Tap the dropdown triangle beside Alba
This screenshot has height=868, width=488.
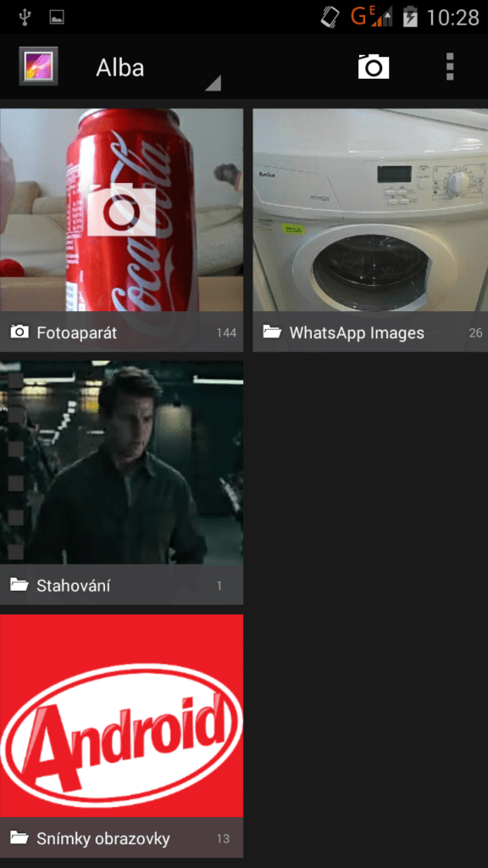pyautogui.click(x=213, y=83)
